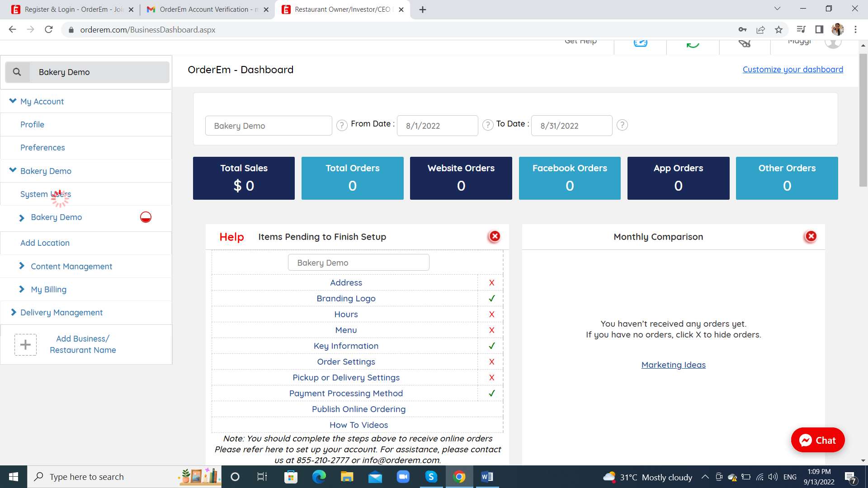
Task: Open the Preferences menu item
Action: (x=42, y=148)
